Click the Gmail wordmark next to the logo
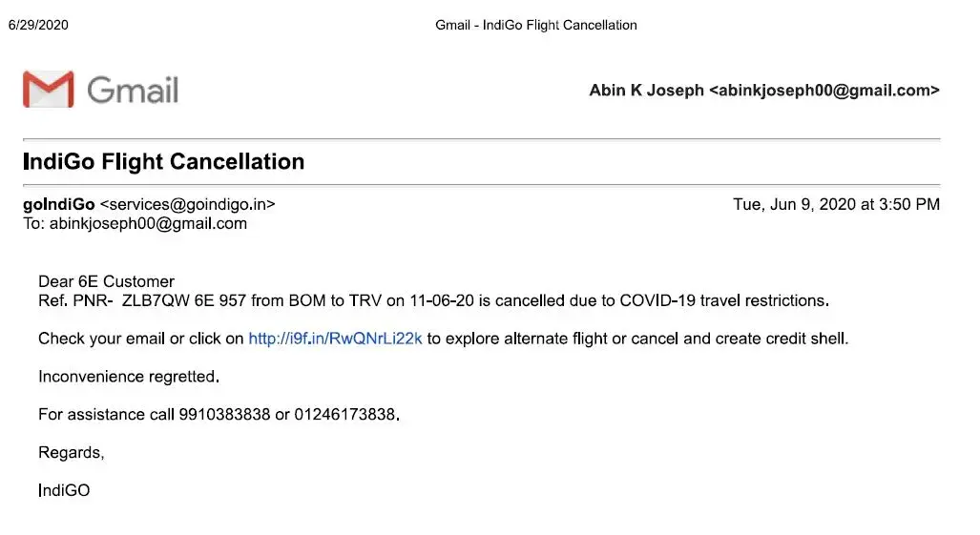This screenshot has height=535, width=980. [133, 91]
